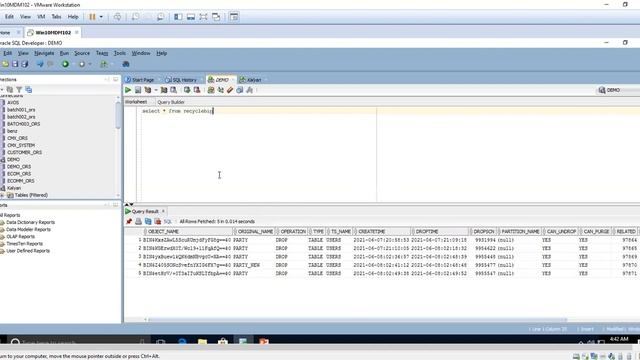Click the Unshared SQL Worksheet icon
Image resolution: width=640 pixels, height=360 pixels.
[211, 90]
